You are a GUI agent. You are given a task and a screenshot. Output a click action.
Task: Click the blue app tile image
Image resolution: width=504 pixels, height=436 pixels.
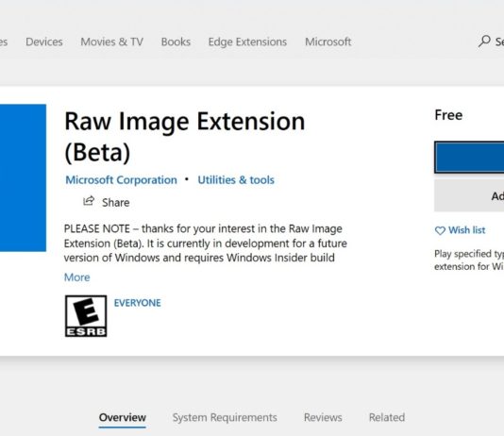23,177
